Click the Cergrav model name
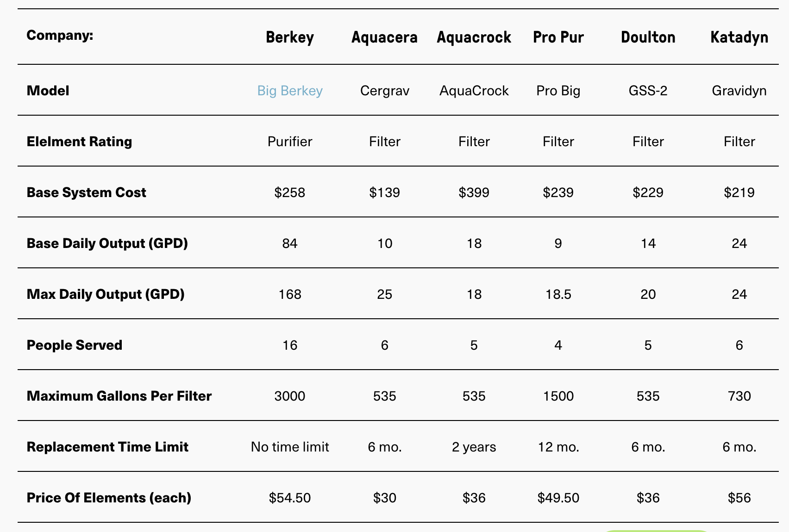 pyautogui.click(x=384, y=91)
